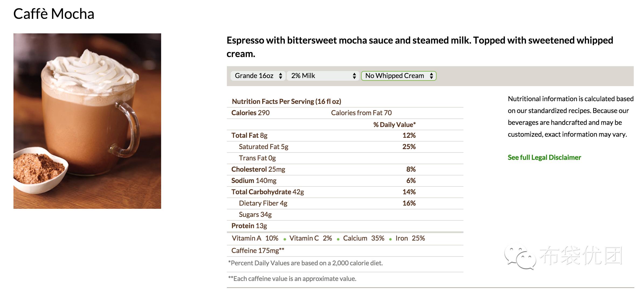Click the Caffè Mocha product photo
Screen dimensions: 644x289
[x=87, y=121]
